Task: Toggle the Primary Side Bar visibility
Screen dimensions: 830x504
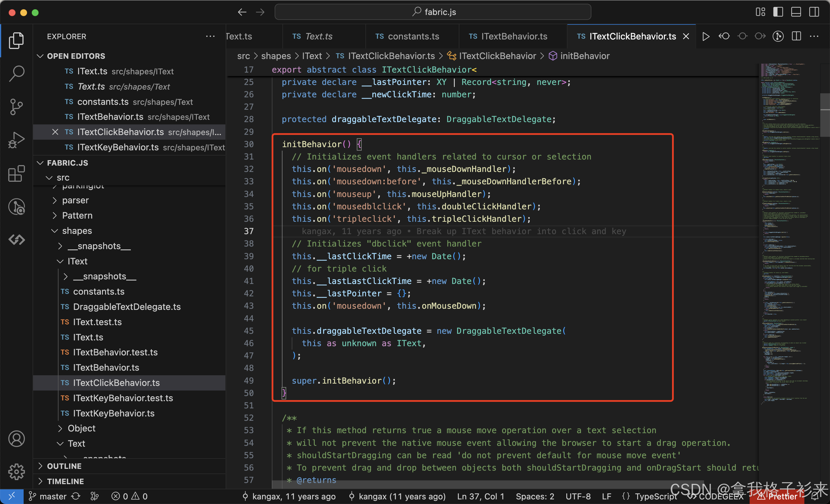Action: coord(778,12)
